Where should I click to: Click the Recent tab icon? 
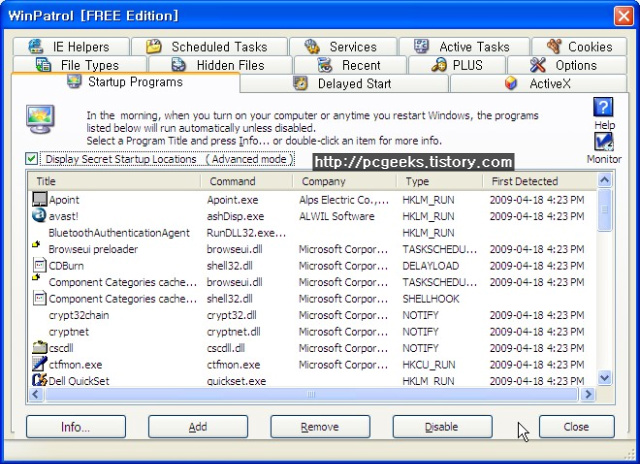[x=325, y=65]
